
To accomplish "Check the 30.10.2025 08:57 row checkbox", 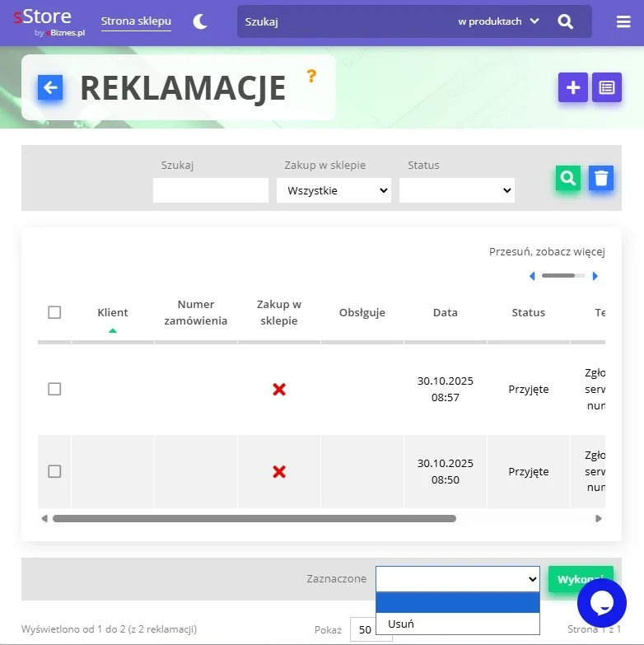I will pos(54,389).
